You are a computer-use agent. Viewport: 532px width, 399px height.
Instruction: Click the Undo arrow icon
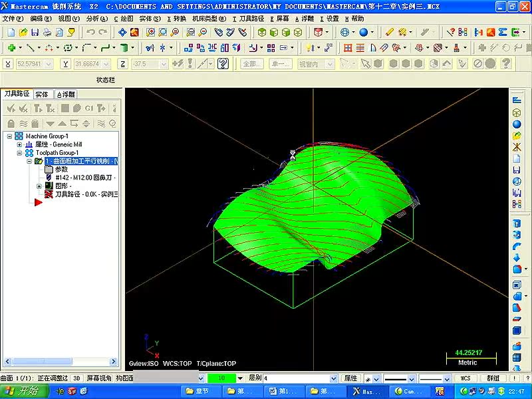click(x=90, y=32)
